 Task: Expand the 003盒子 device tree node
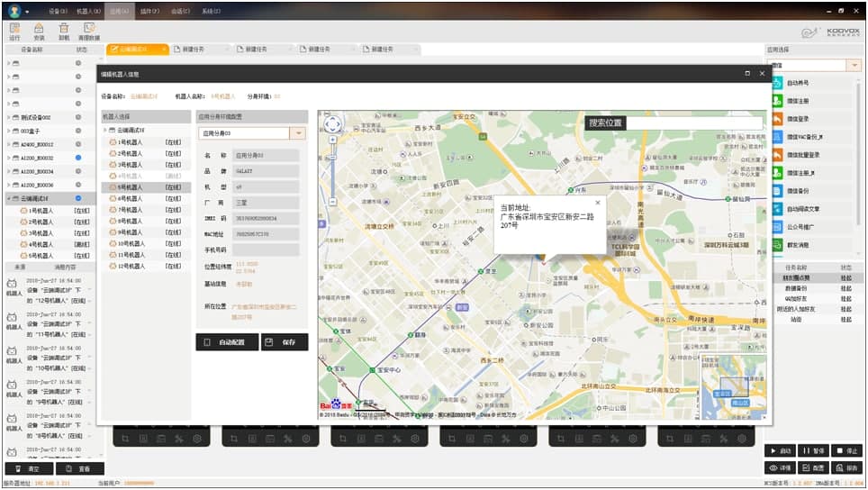coord(8,131)
